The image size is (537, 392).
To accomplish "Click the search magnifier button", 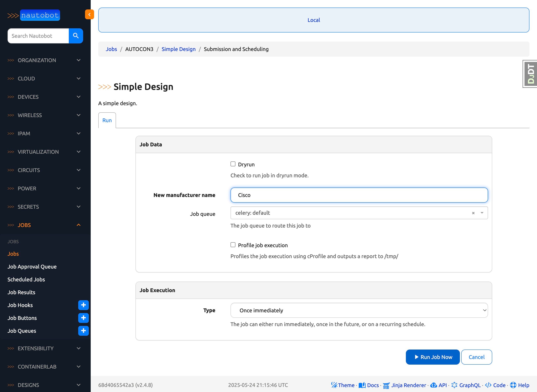I will click(x=76, y=36).
